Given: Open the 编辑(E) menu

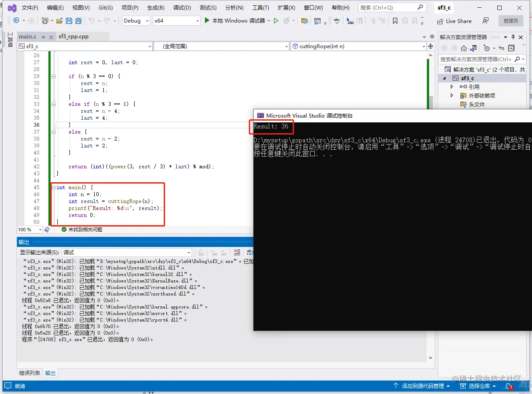Looking at the screenshot, I should (x=55, y=8).
